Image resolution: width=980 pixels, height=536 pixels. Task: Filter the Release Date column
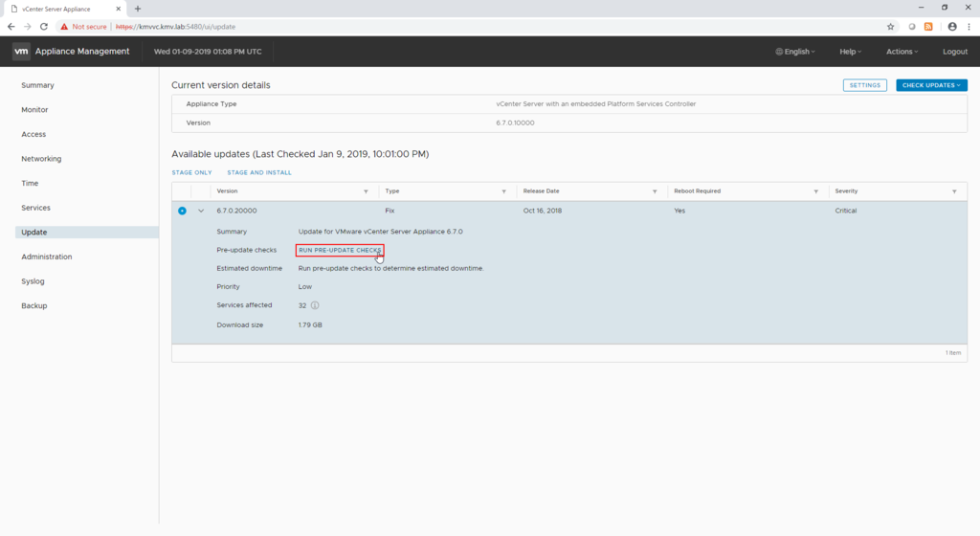(655, 191)
